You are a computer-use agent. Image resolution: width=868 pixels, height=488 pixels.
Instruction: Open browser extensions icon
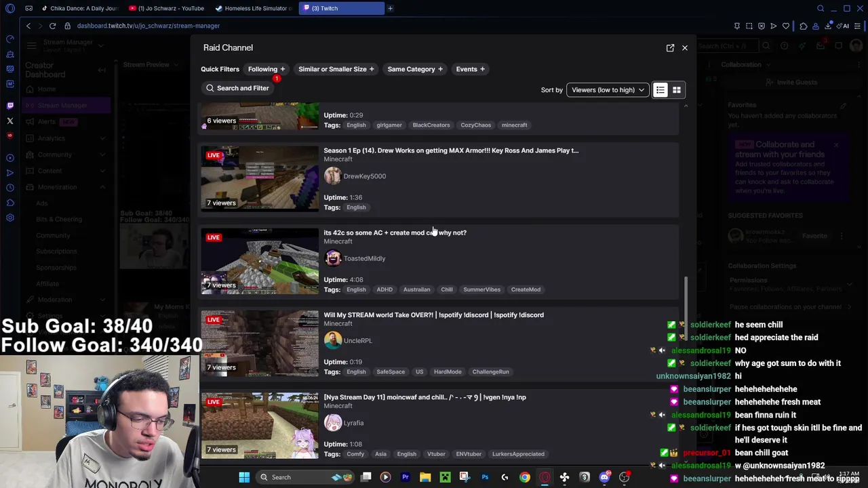pyautogui.click(x=804, y=26)
